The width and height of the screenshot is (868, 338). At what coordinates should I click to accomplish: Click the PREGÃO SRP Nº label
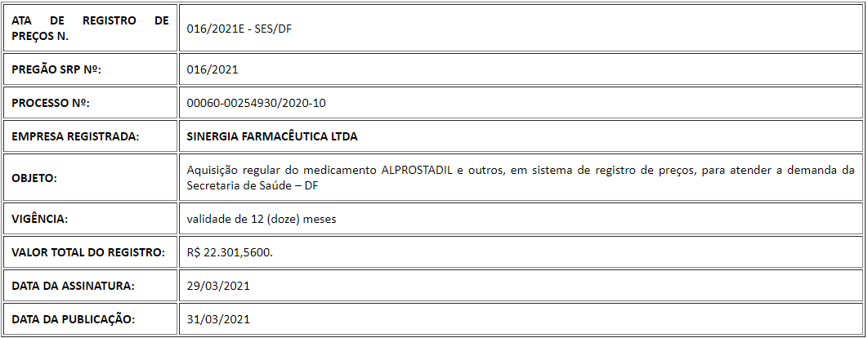(x=56, y=69)
